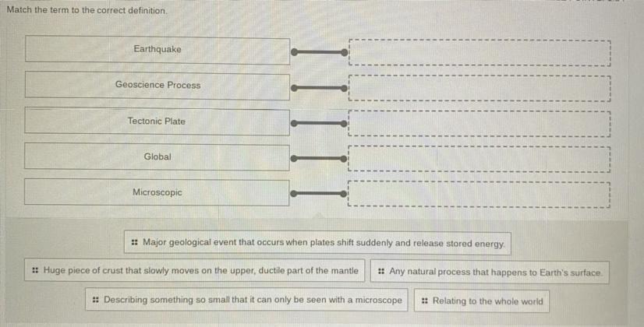The image size is (644, 327).
Task: Select the 'Major geological event' definition tile
Action: point(317,243)
